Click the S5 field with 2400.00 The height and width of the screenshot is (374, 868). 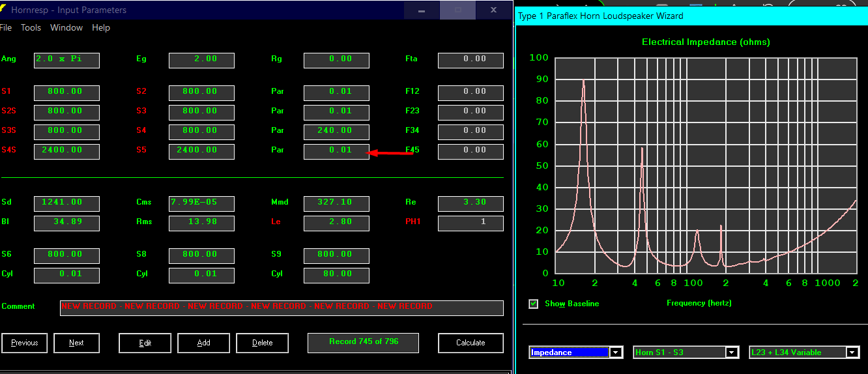[201, 152]
